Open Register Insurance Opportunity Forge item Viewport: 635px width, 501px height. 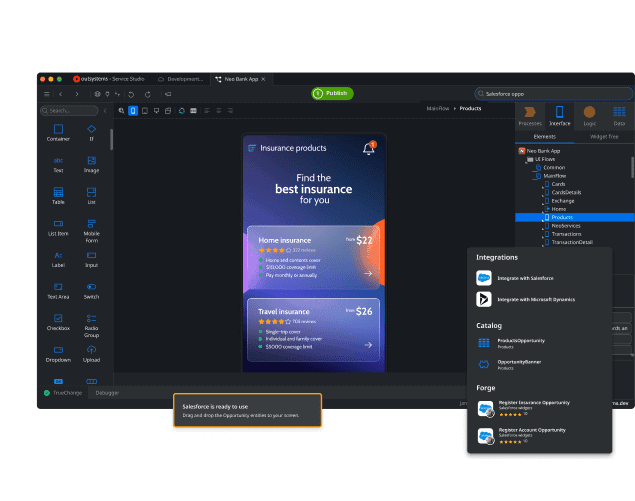pos(524,408)
